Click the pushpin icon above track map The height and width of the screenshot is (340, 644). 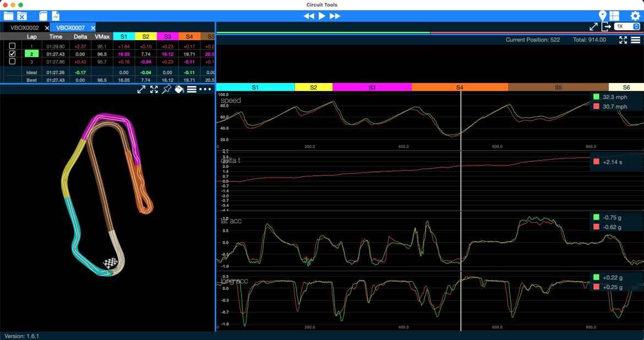pyautogui.click(x=166, y=89)
